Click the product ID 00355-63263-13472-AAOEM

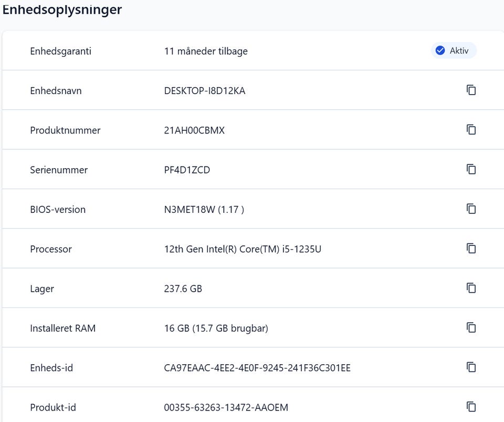tap(226, 407)
